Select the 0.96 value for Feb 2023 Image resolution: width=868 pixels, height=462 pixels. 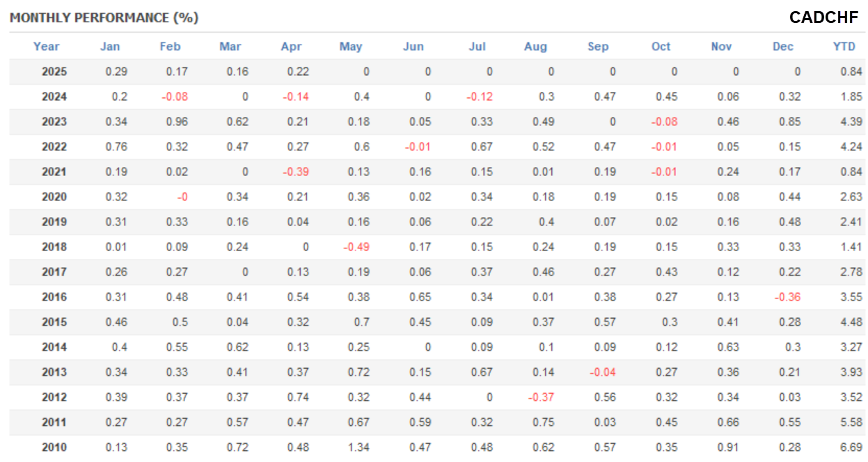pos(175,122)
